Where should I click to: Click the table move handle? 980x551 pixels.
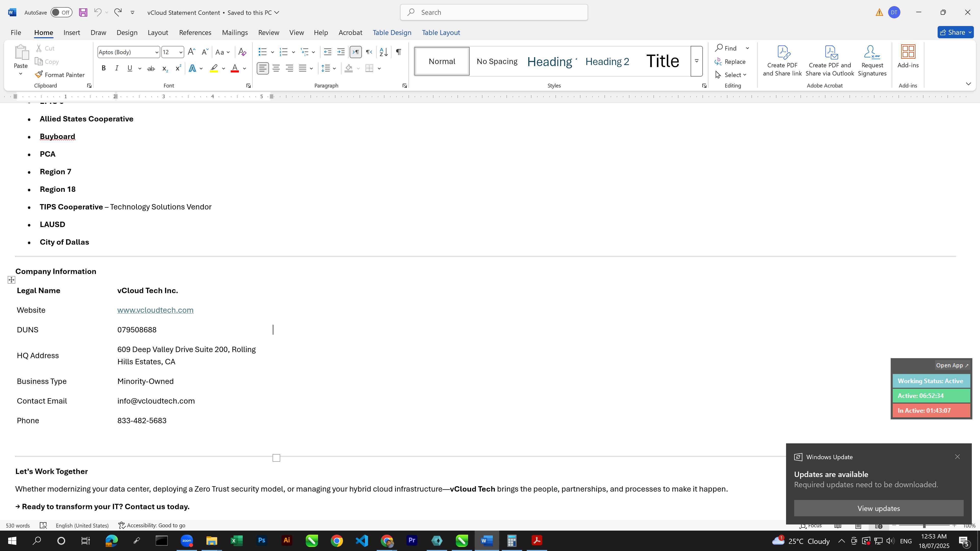pyautogui.click(x=11, y=280)
